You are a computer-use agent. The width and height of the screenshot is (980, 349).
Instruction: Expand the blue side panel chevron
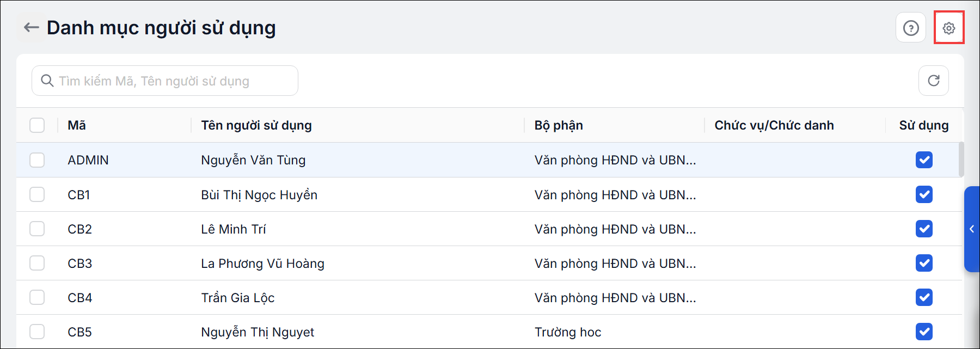(x=972, y=229)
